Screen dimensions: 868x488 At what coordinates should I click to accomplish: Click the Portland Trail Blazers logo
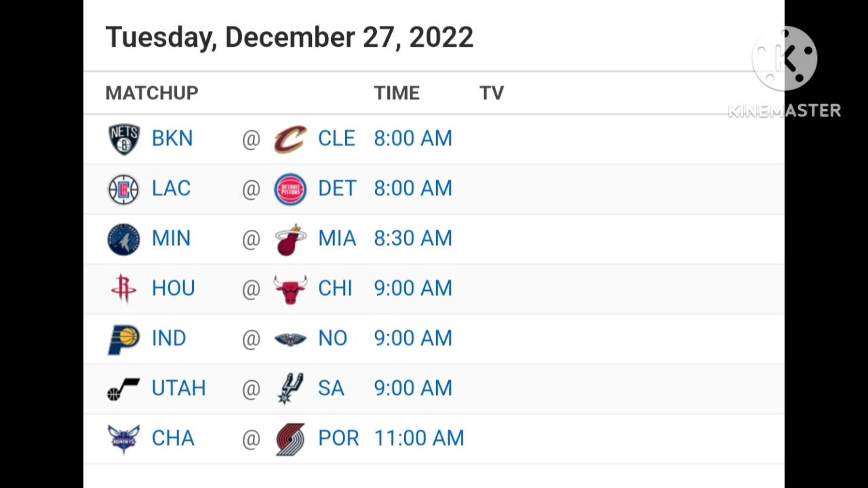pos(290,439)
